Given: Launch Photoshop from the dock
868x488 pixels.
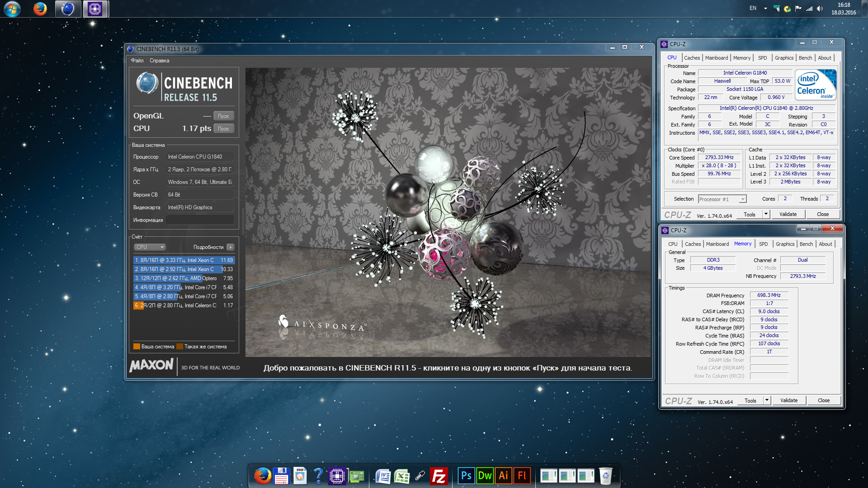Looking at the screenshot, I should 466,475.
